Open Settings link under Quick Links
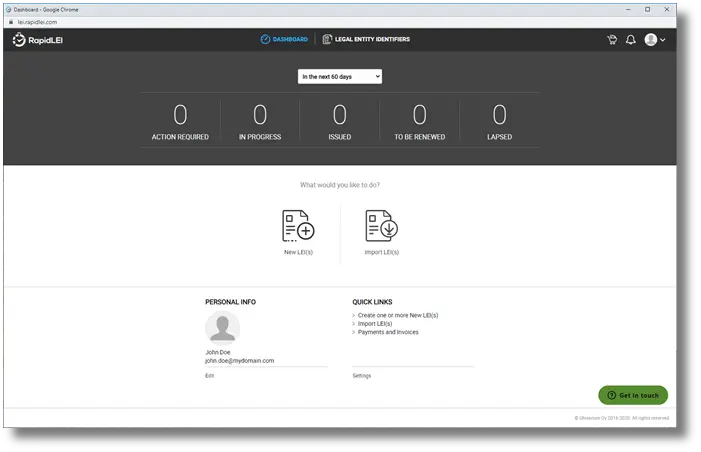The image size is (701, 452). (362, 376)
